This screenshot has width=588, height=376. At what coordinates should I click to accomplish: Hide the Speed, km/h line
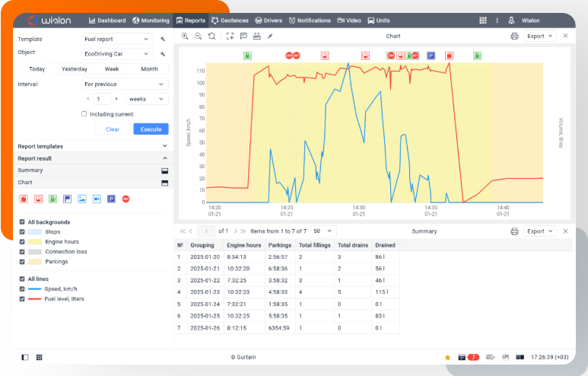click(22, 289)
